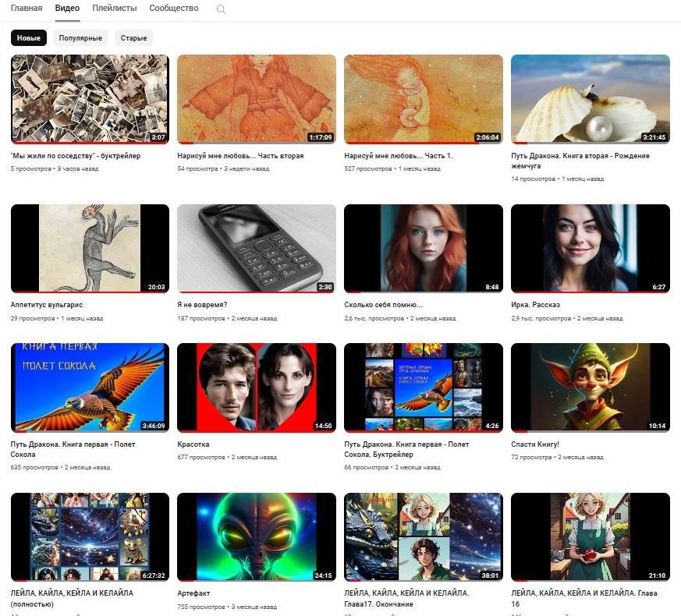
Task: Open the Аппетитус вульгарис thumbnail
Action: 90,248
